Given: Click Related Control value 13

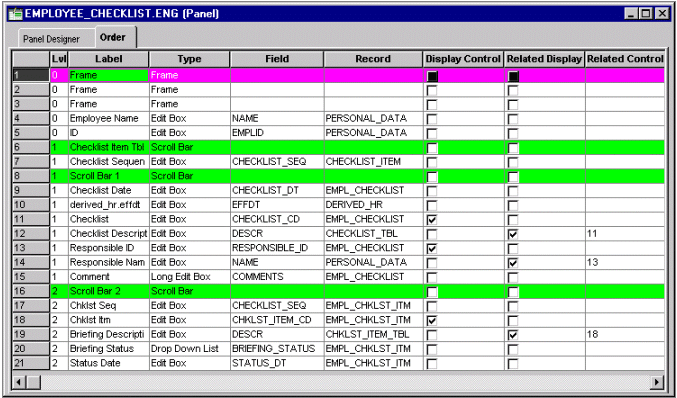Looking at the screenshot, I should click(x=625, y=262).
